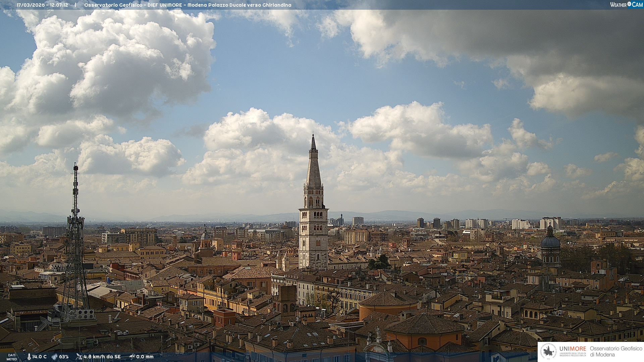Image resolution: width=644 pixels, height=362 pixels.
Task: Click the grey church dome
Action: pos(550,241)
